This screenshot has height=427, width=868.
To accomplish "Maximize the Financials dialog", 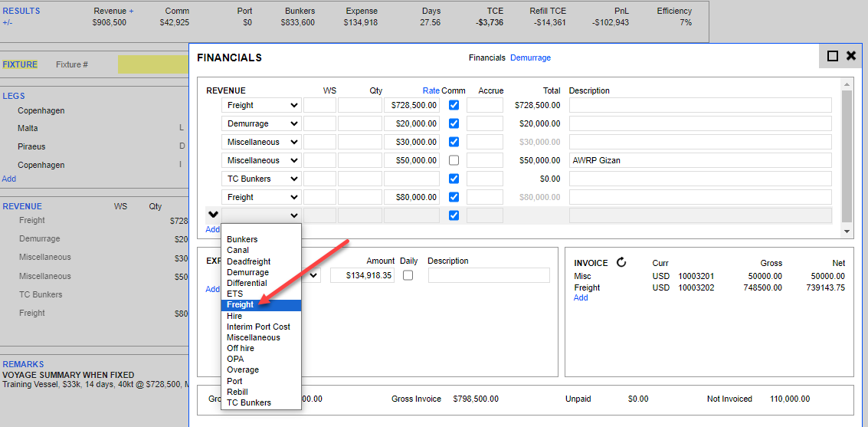I will coord(833,56).
